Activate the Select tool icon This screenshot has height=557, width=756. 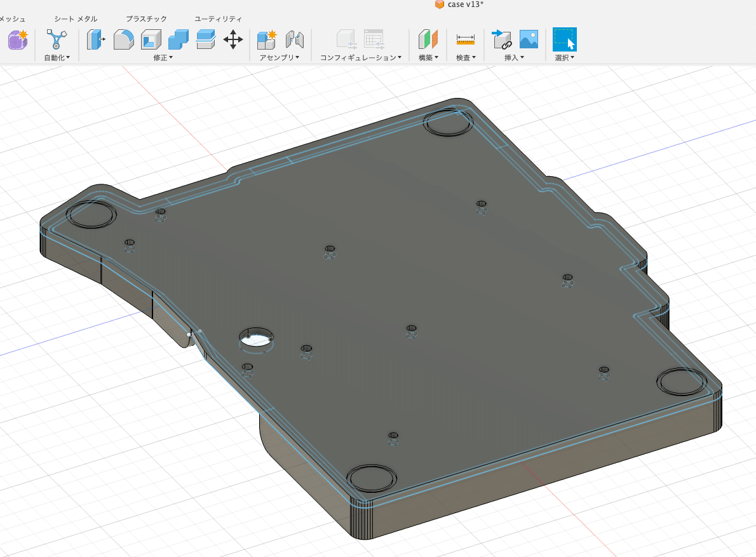pyautogui.click(x=565, y=39)
